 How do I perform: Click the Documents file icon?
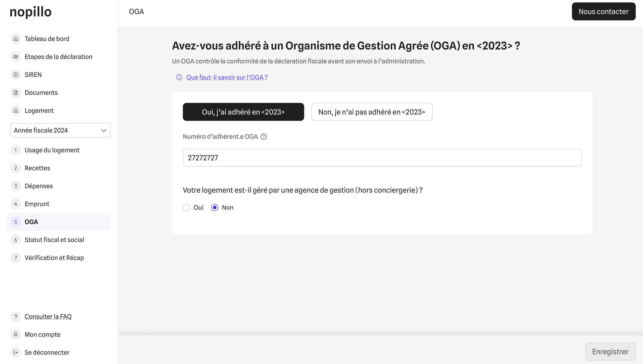coord(16,93)
